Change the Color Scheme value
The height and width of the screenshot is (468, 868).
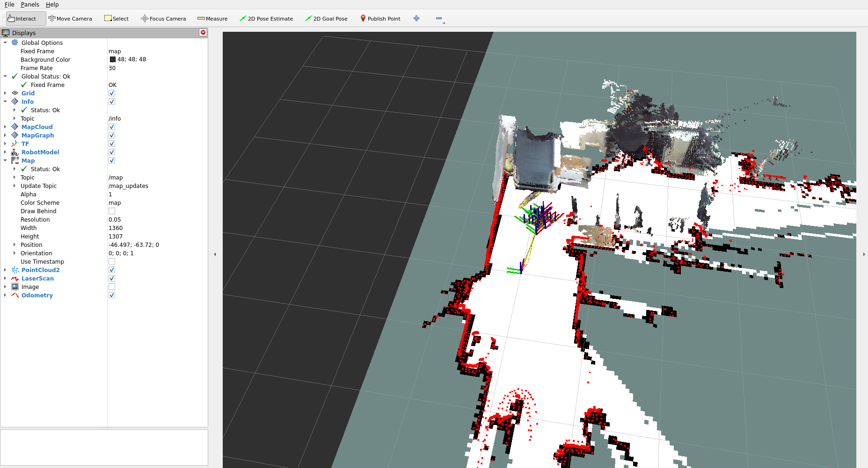[x=157, y=202]
